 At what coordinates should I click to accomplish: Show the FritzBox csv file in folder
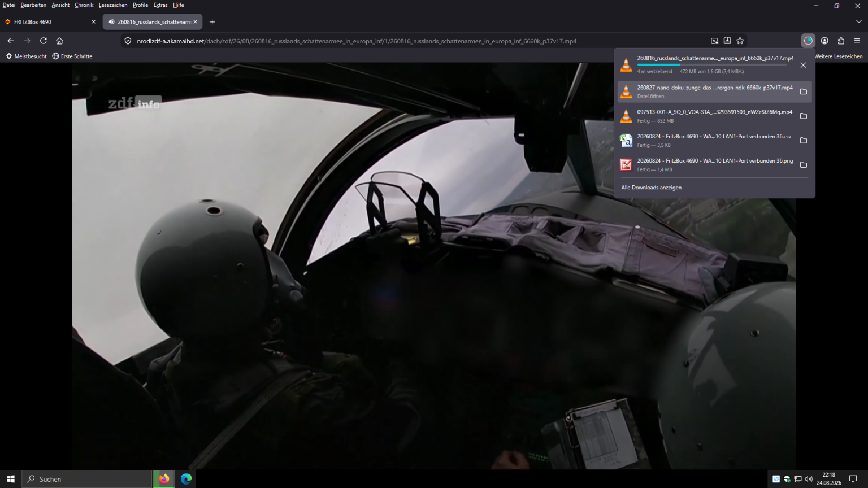pos(804,140)
